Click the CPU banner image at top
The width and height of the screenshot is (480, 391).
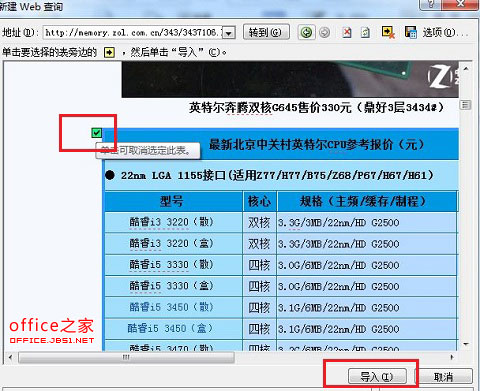(x=290, y=80)
